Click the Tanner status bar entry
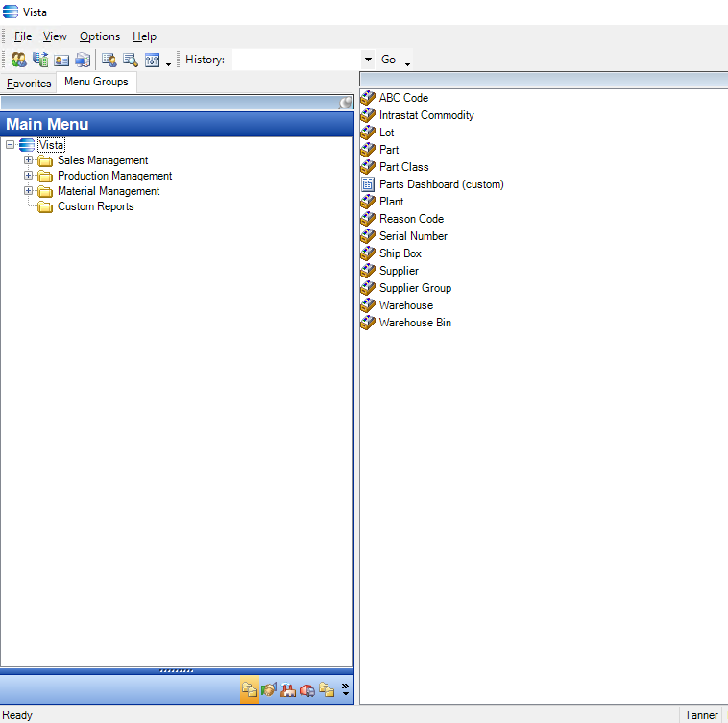 (701, 715)
